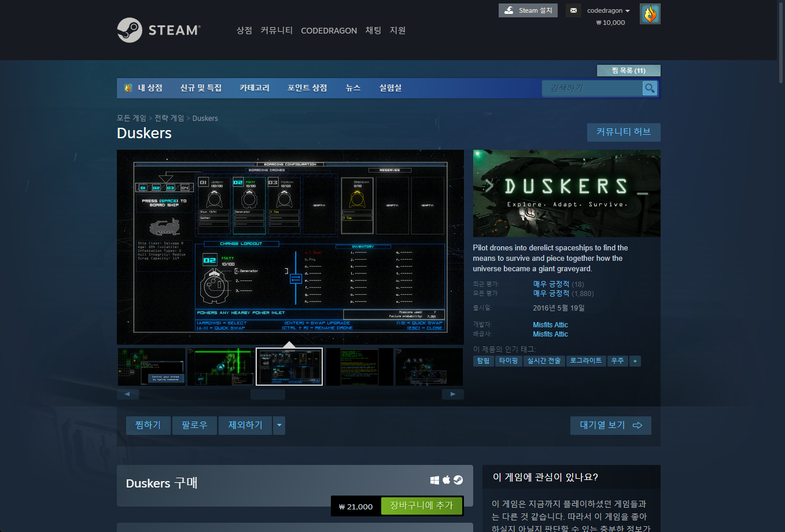Click the release date 2016년 5월 19일
This screenshot has height=532, width=785.
coord(559,308)
